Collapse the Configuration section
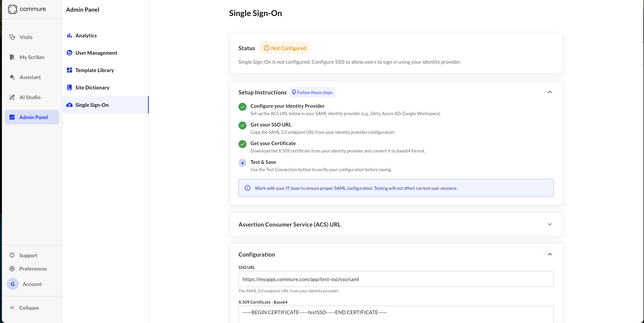 (550, 254)
